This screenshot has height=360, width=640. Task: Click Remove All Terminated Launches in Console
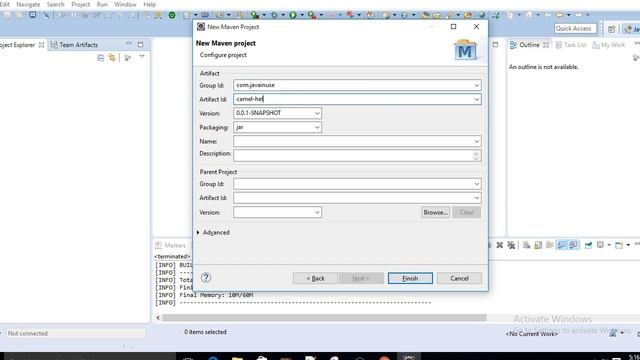tap(511, 245)
